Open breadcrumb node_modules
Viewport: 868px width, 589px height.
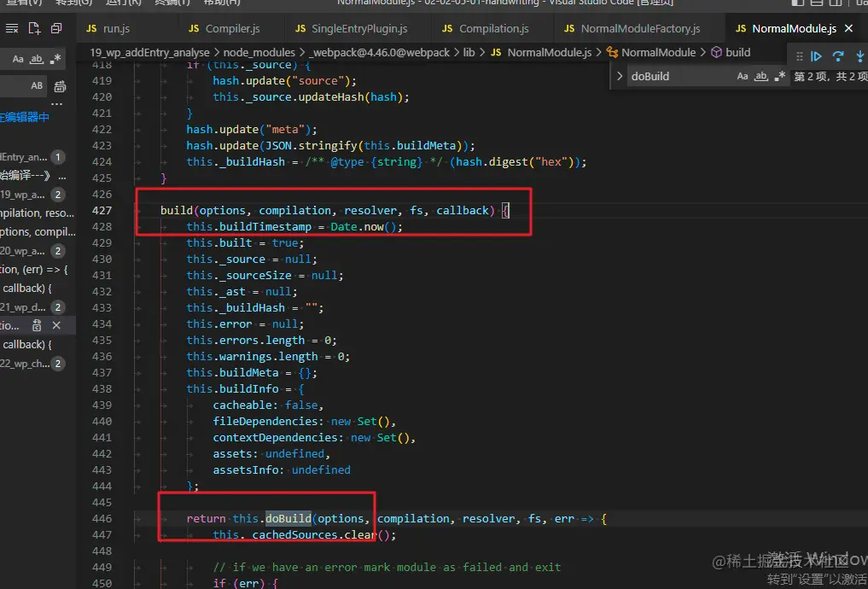[259, 53]
